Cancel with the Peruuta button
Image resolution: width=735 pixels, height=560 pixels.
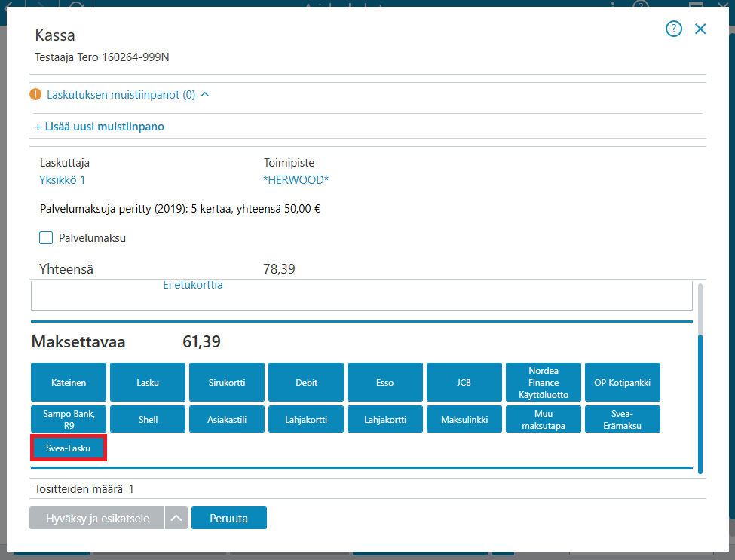[228, 518]
